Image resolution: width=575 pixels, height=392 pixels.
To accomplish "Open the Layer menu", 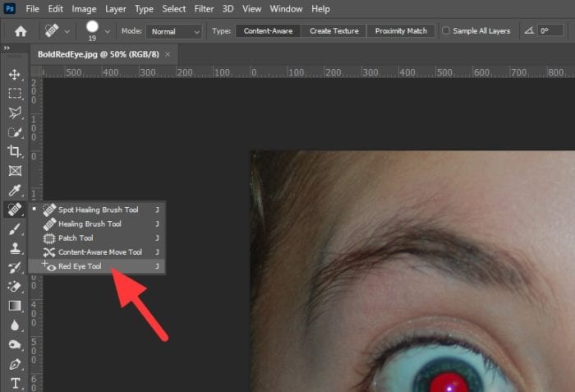I will coord(116,9).
